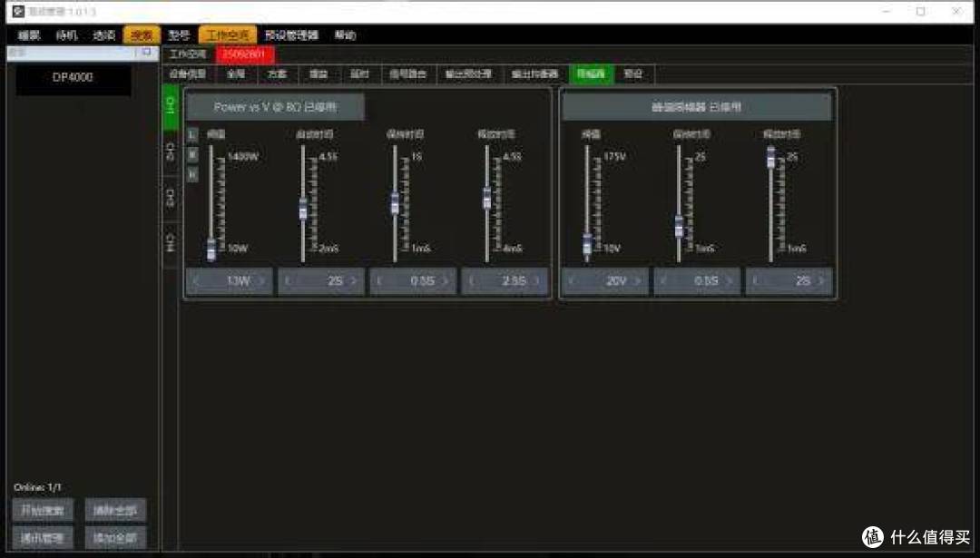Click the Power panel attack time slider handle
980x558 pixels.
[x=303, y=210]
